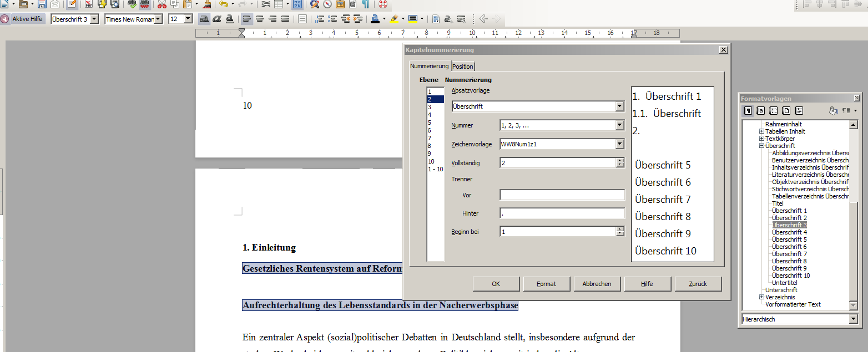
Task: Click the Edit File pencil icon
Action: coord(72,4)
